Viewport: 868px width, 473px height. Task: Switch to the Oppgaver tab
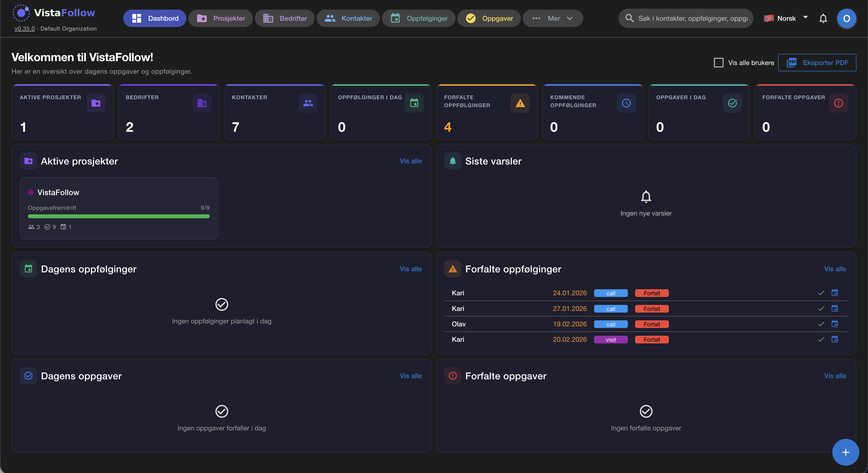tap(489, 18)
